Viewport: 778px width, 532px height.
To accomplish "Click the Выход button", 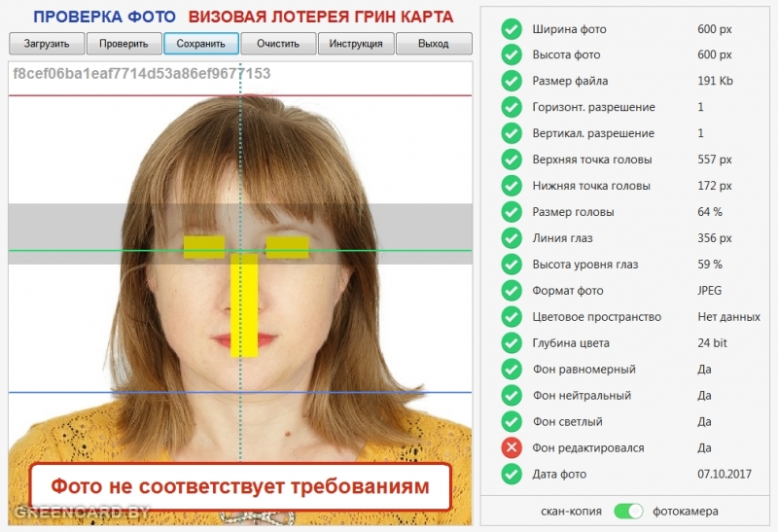I will 434,44.
